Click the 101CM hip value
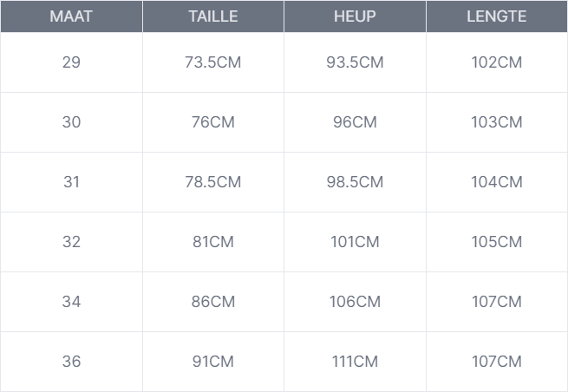This screenshot has width=568, height=392. click(x=355, y=242)
